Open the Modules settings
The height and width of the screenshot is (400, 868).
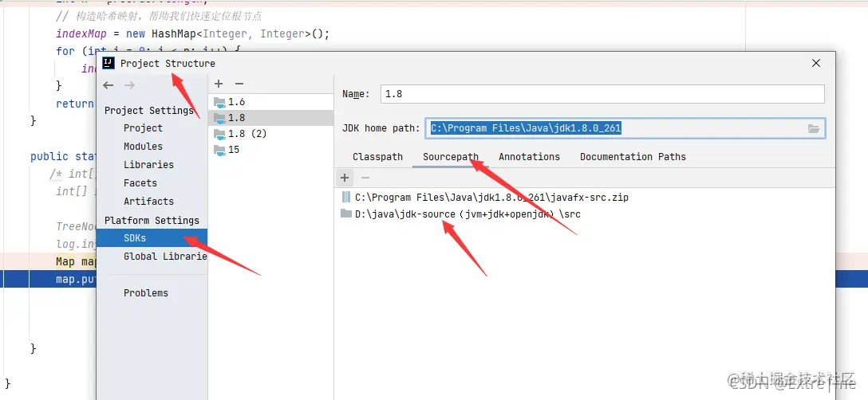(143, 146)
